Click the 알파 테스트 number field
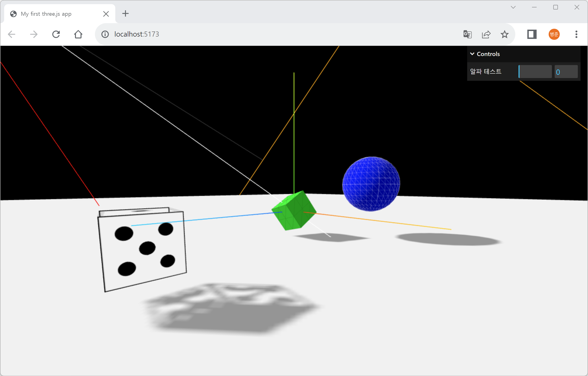 coord(566,72)
